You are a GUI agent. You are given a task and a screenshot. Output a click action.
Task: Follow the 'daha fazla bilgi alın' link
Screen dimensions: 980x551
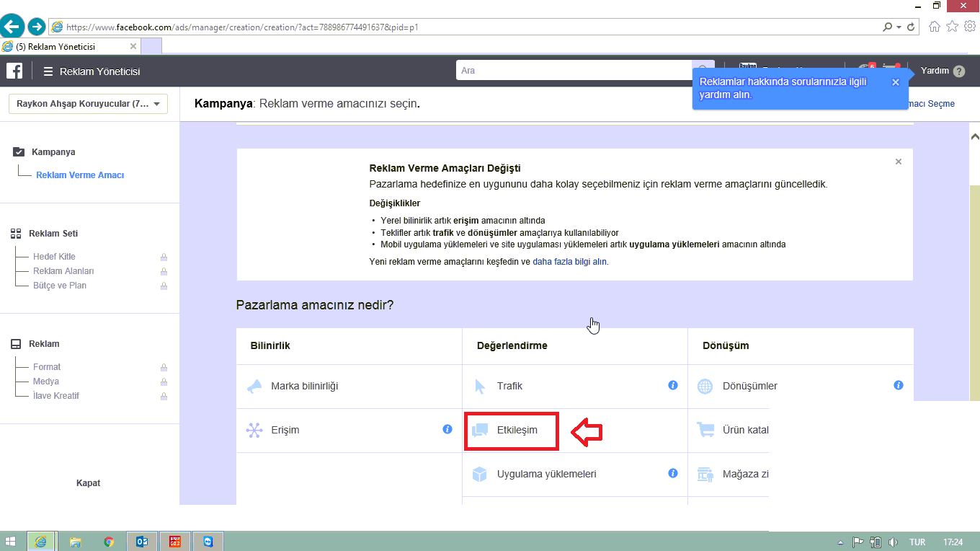(x=569, y=262)
